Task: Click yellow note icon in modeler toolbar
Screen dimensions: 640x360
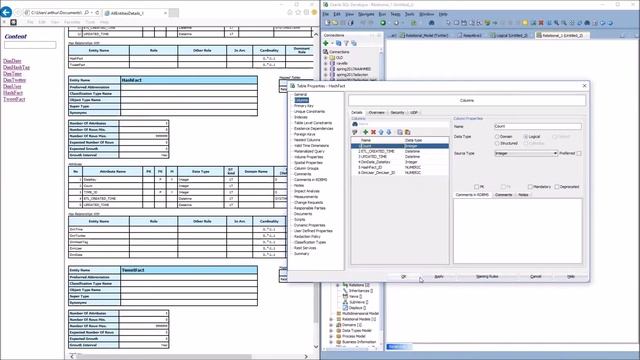Action: pos(525,23)
